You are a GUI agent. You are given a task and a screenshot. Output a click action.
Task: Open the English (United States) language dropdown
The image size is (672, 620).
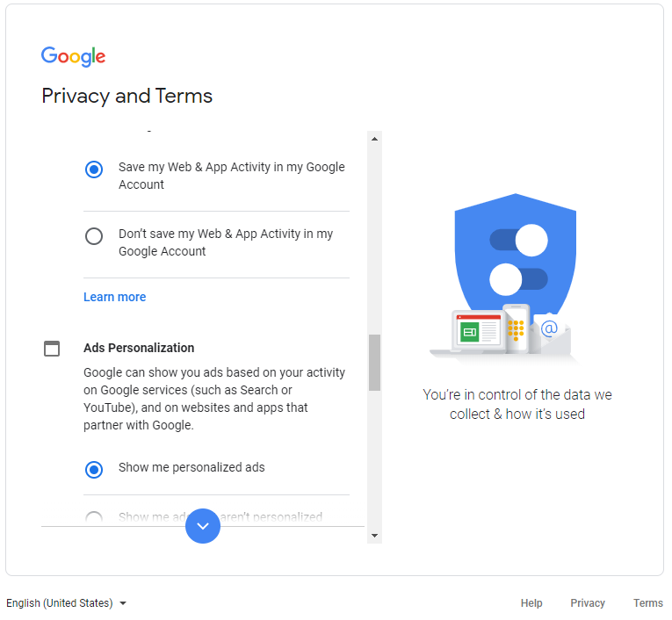67,602
